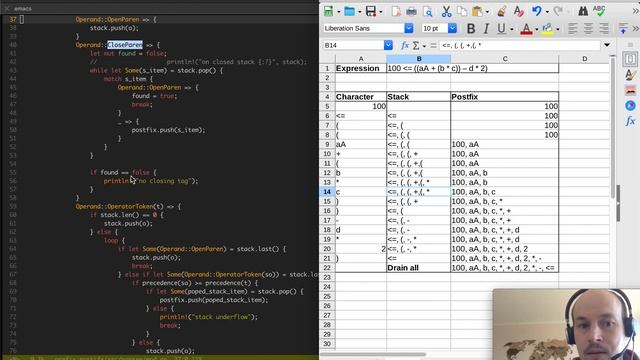
Task: Select the cell containing "Drain all"
Action: tap(418, 268)
